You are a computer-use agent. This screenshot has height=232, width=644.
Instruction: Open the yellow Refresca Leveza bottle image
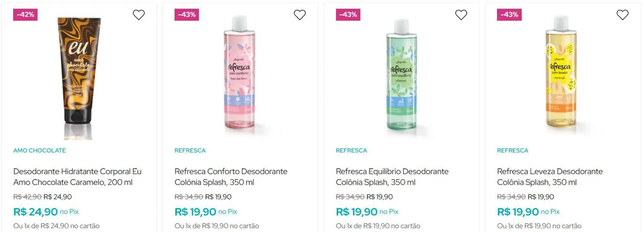[561, 74]
